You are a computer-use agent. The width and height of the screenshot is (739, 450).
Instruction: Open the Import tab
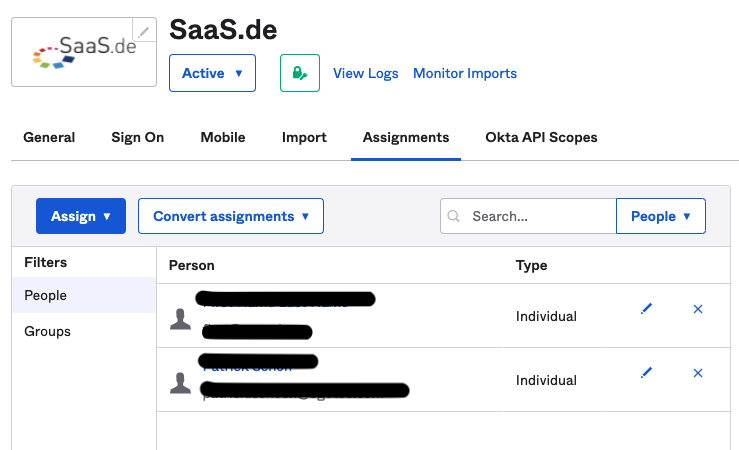304,137
